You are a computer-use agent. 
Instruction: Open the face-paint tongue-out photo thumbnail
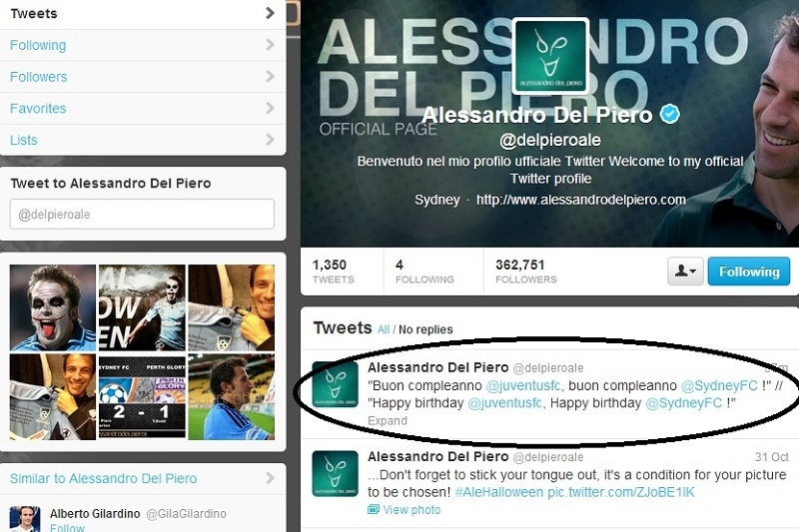[x=53, y=307]
